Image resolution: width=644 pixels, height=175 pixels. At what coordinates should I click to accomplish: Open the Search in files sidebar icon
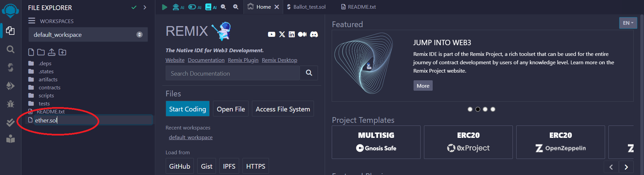[x=10, y=50]
